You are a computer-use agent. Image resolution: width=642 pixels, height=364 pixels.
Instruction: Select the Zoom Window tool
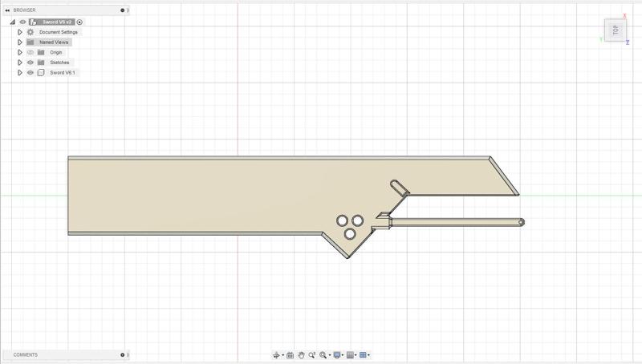tap(312, 355)
